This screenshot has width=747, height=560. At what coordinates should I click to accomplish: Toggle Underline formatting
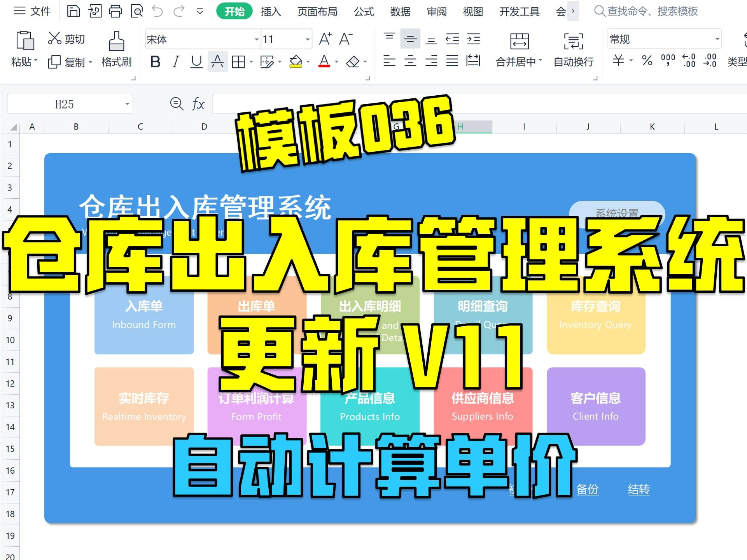point(196,61)
